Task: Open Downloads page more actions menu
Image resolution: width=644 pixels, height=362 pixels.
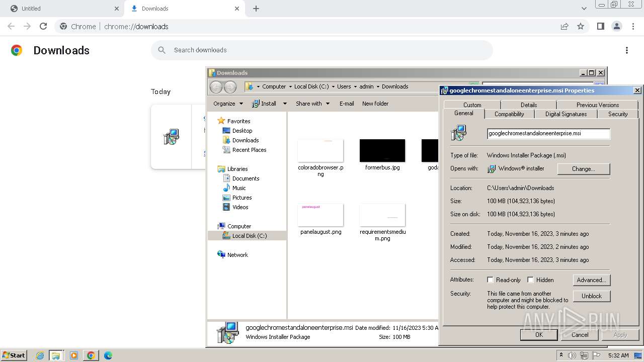Action: coord(627,50)
